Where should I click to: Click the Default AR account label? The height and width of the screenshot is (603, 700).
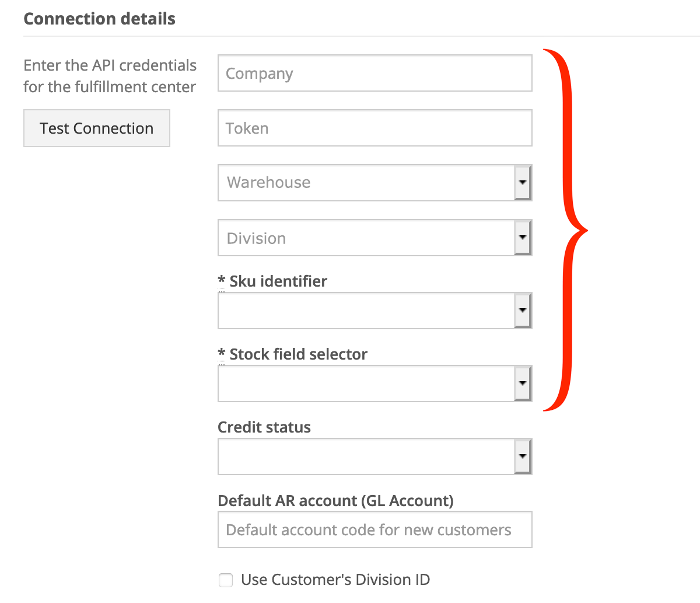pos(335,501)
